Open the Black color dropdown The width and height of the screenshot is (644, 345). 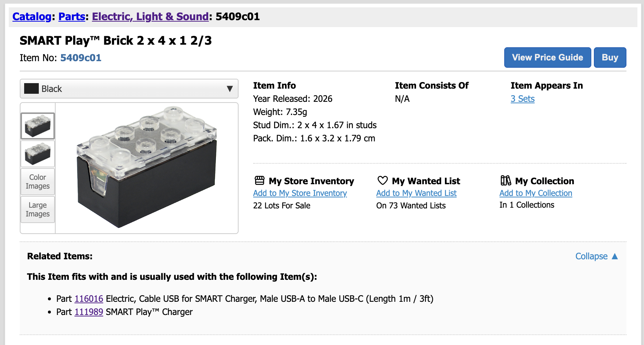(x=129, y=89)
